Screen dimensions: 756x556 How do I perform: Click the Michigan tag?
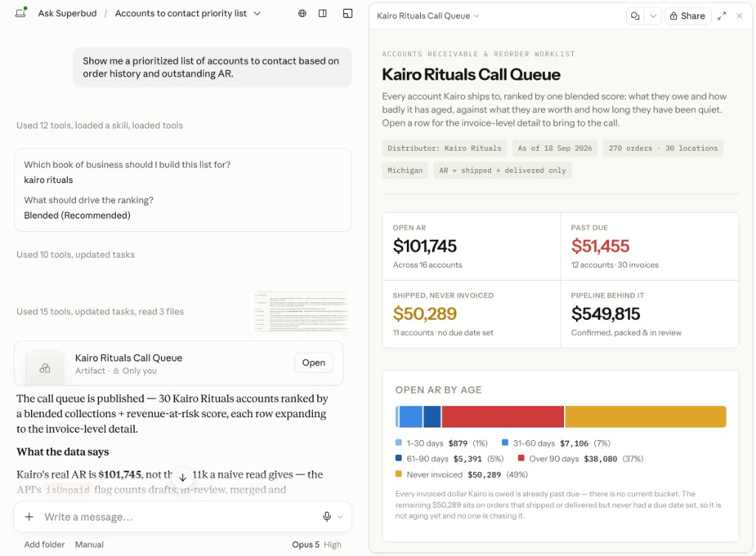point(405,171)
